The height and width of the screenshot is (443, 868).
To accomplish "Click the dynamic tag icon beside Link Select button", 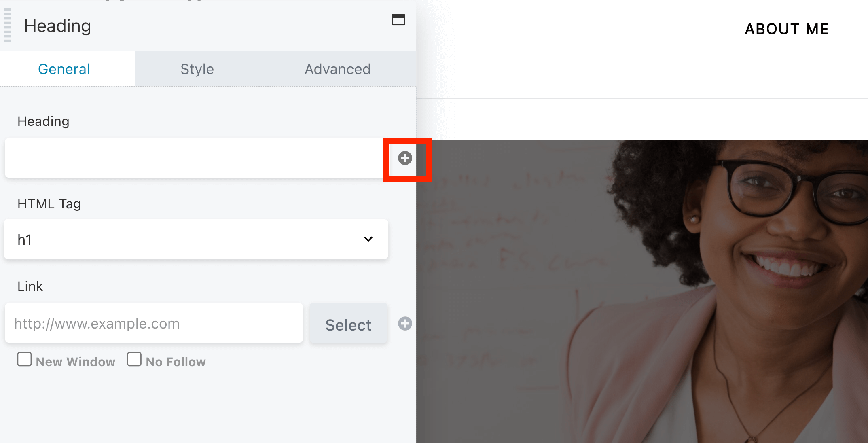I will (x=405, y=324).
